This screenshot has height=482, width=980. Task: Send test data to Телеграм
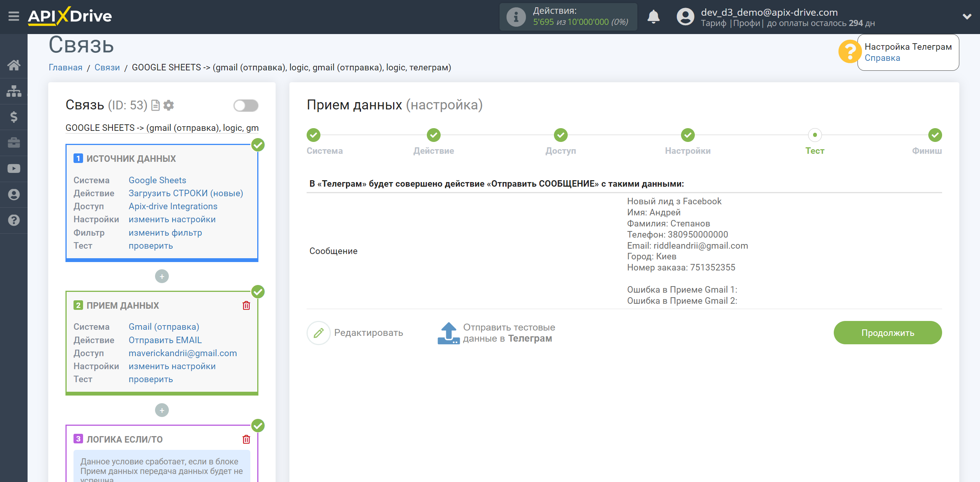coord(509,333)
